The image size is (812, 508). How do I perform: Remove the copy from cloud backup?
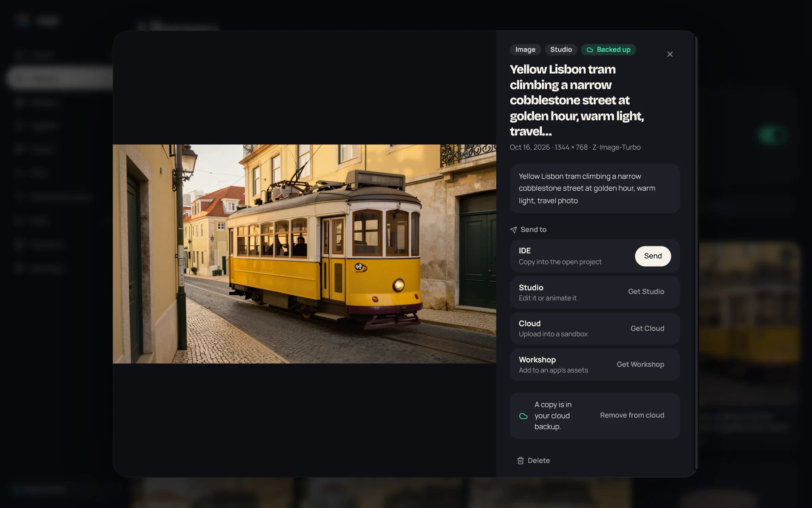632,415
